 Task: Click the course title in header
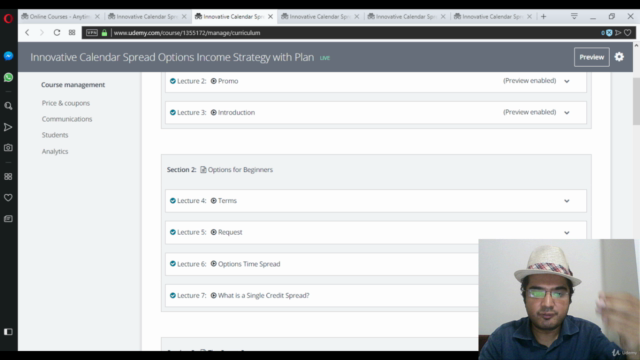(x=172, y=57)
